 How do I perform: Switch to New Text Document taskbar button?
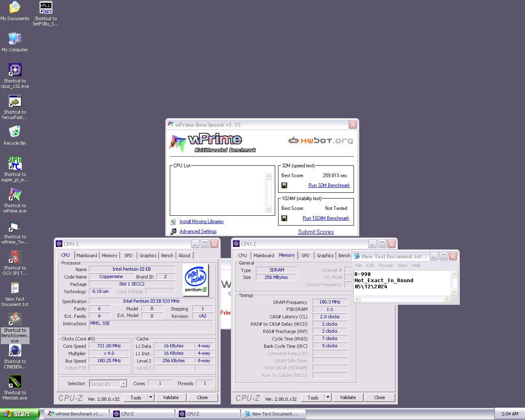[273, 414]
